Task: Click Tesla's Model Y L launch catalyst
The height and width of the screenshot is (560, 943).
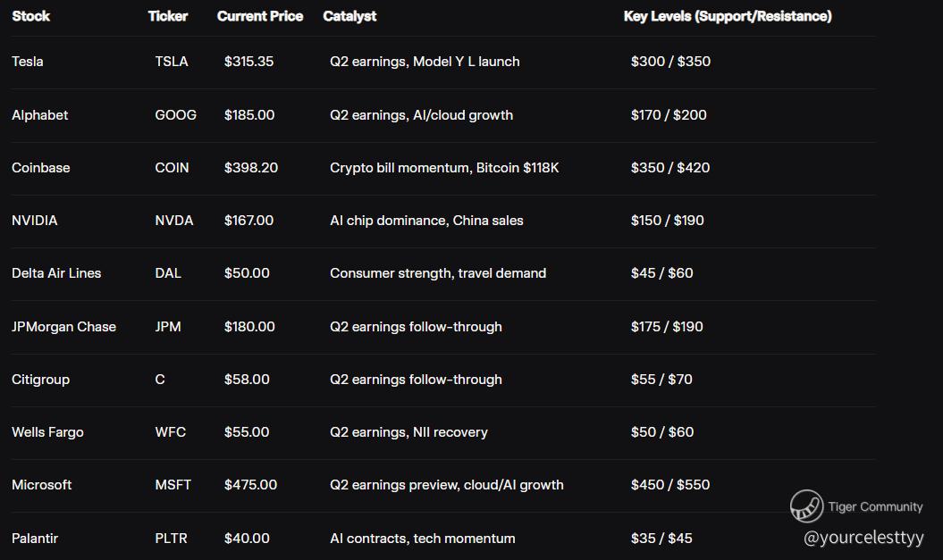Action: pos(425,62)
